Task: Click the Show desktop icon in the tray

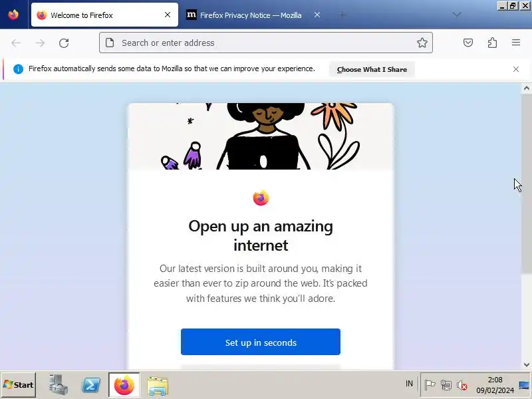Action: (525, 385)
